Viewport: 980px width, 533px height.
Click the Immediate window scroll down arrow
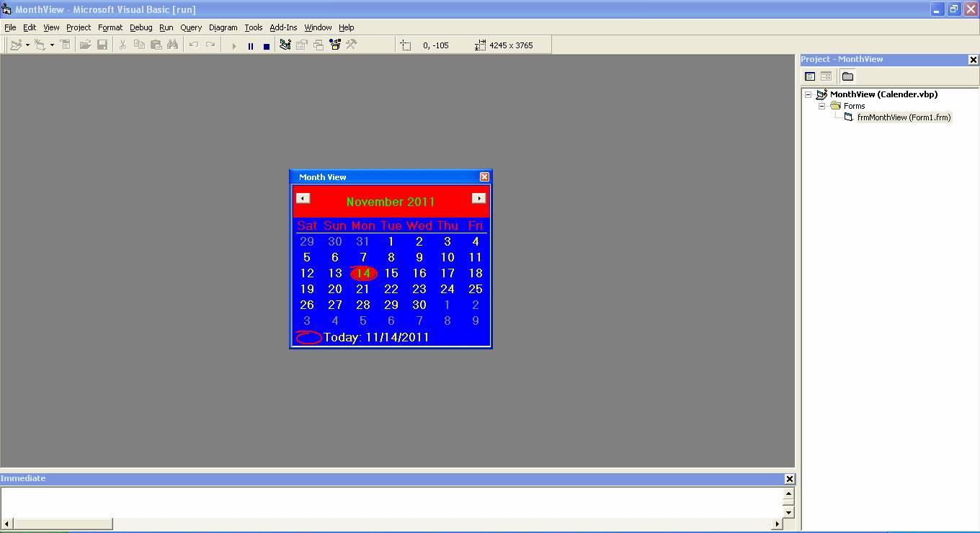(x=788, y=512)
